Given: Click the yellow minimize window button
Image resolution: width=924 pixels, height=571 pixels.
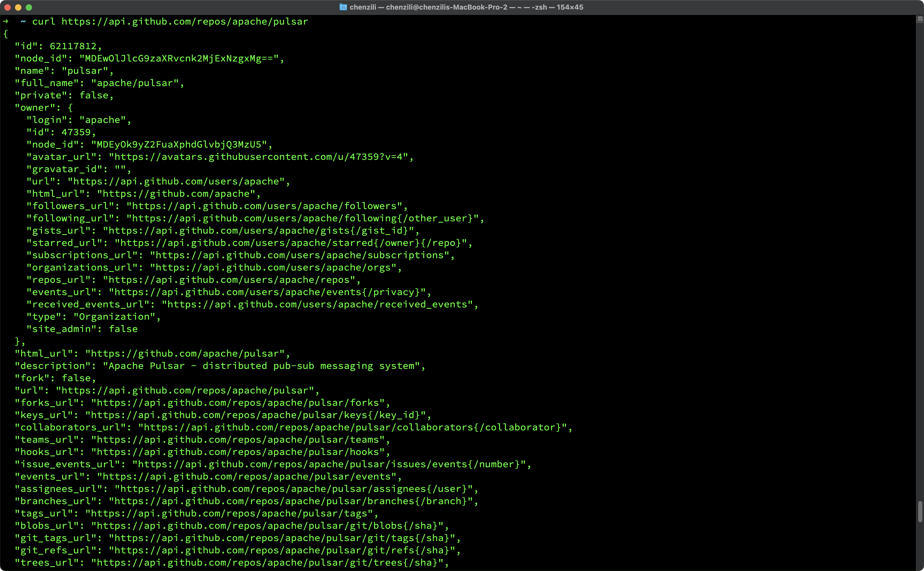Looking at the screenshot, I should click(x=18, y=7).
